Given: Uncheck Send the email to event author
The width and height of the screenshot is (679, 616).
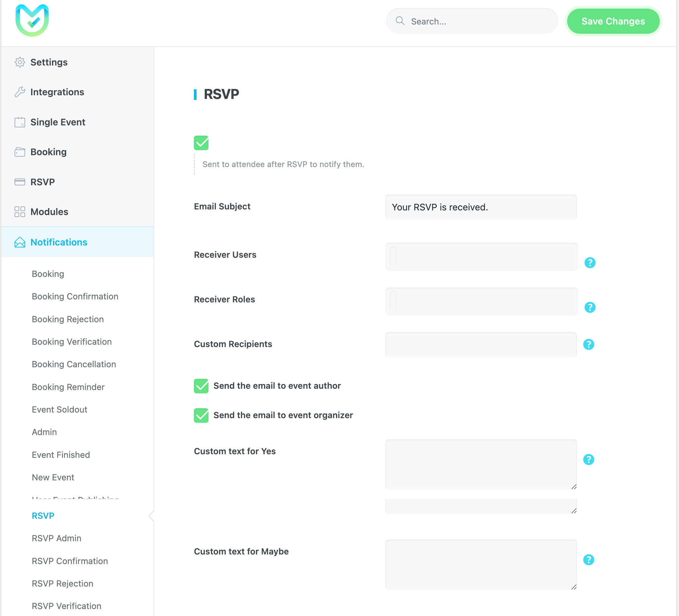Looking at the screenshot, I should tap(201, 386).
